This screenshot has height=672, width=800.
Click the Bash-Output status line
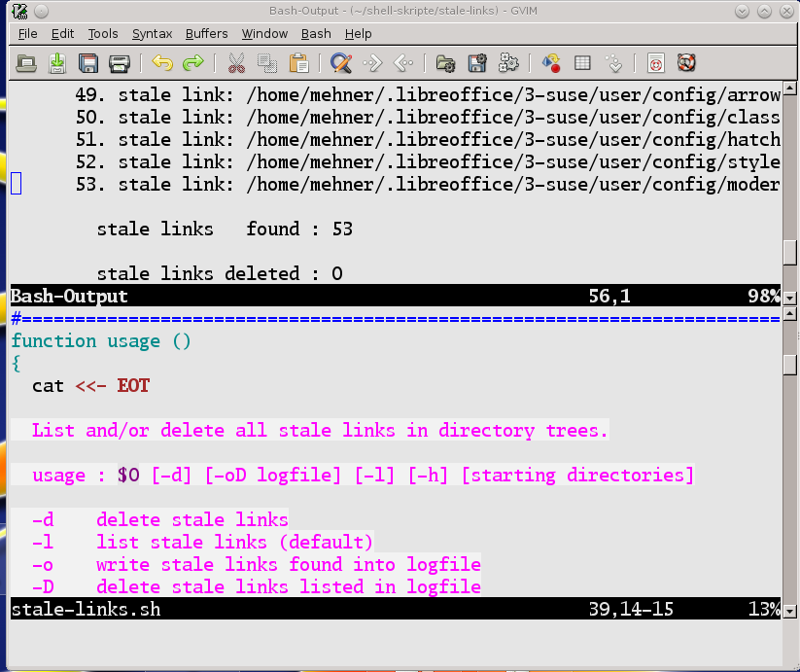point(292,296)
